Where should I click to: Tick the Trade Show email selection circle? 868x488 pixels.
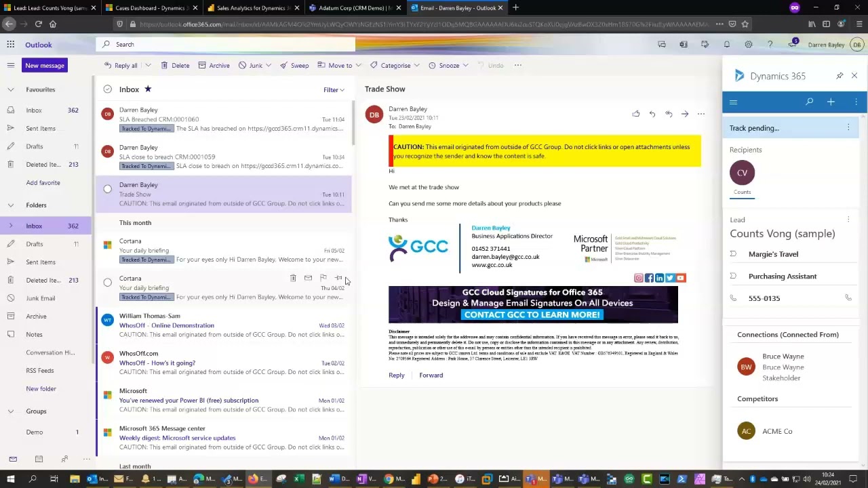107,189
